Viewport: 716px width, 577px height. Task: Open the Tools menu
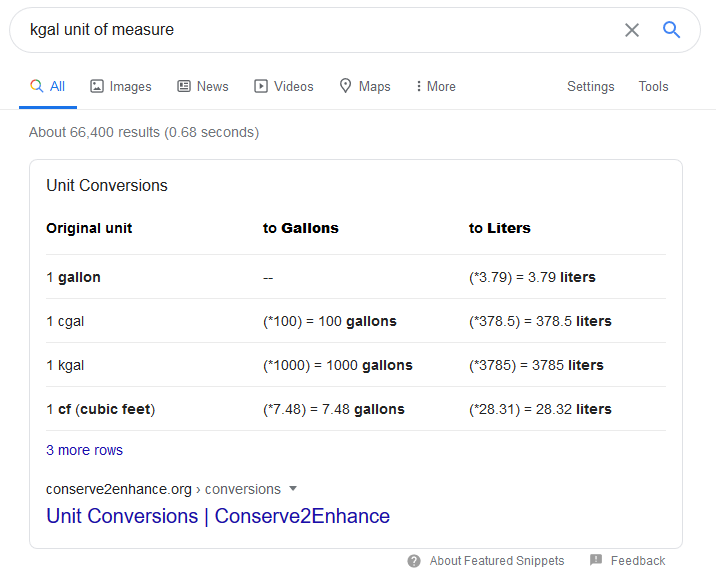(x=653, y=86)
